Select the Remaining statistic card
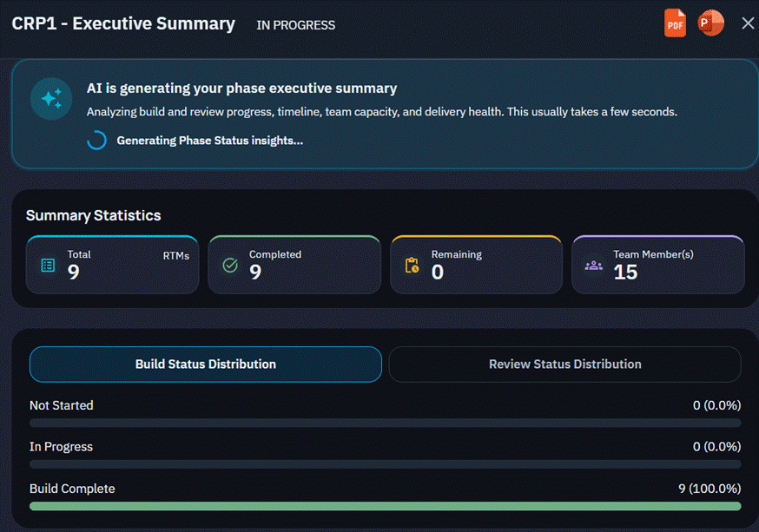The height and width of the screenshot is (532, 759). tap(476, 265)
